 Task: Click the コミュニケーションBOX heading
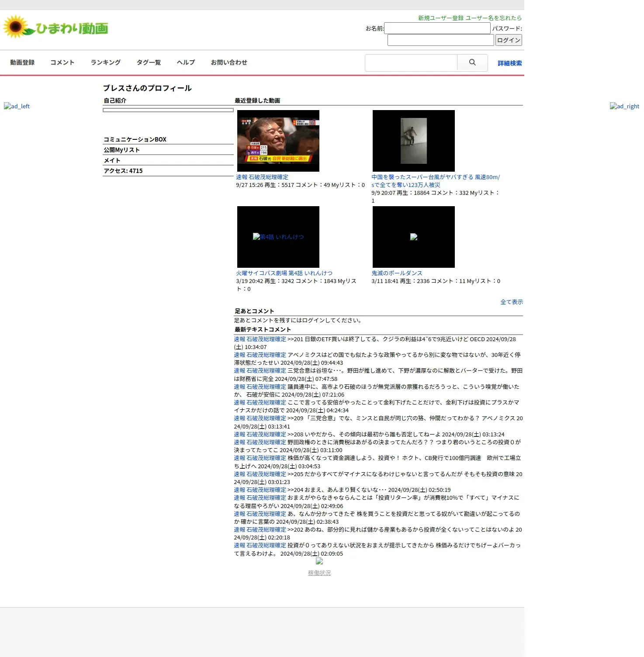pyautogui.click(x=135, y=139)
